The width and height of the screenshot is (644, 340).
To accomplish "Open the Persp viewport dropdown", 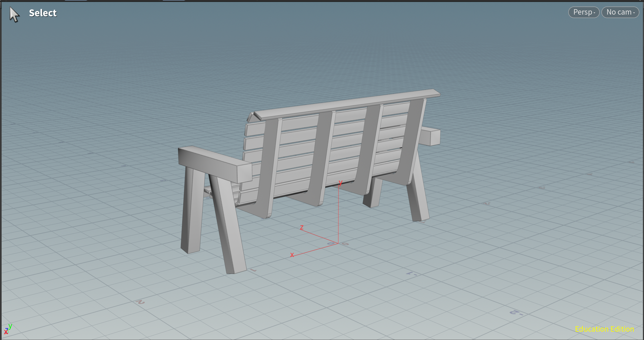I will (x=584, y=12).
